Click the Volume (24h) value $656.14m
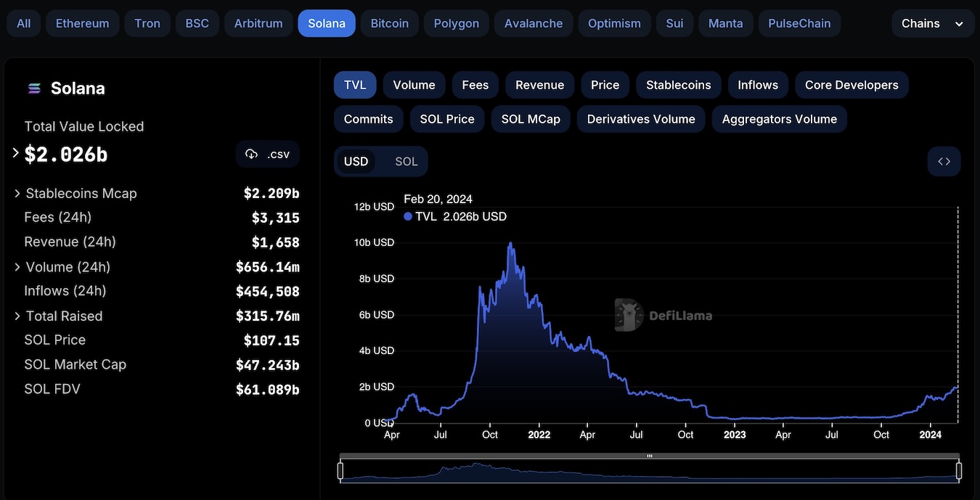Screen dimensions: 980x500 click(x=268, y=267)
